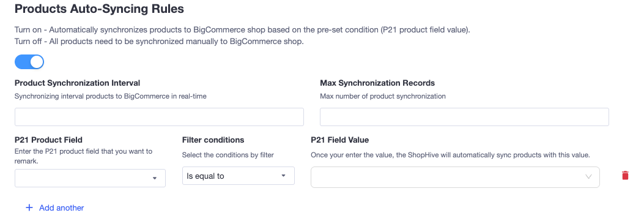
Task: Expand the P21 Field Value combo box
Action: point(455,177)
